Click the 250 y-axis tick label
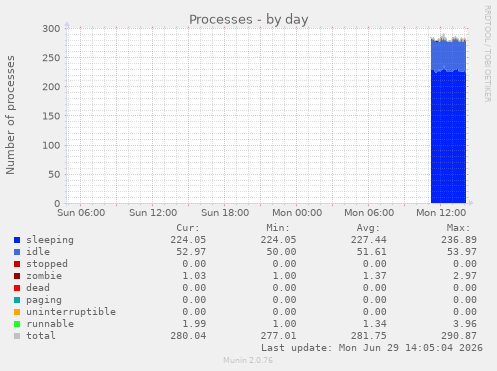The image size is (497, 371). pos(51,58)
